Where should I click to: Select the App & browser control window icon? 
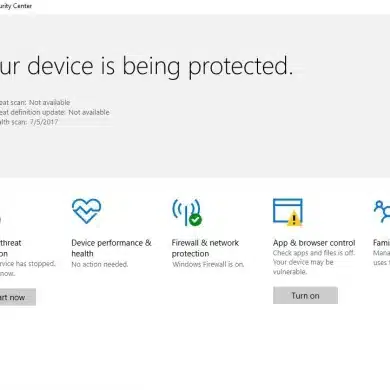point(288,212)
